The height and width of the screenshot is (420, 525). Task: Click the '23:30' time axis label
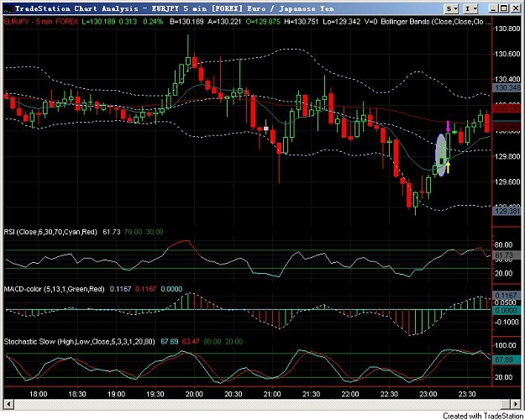pos(467,394)
